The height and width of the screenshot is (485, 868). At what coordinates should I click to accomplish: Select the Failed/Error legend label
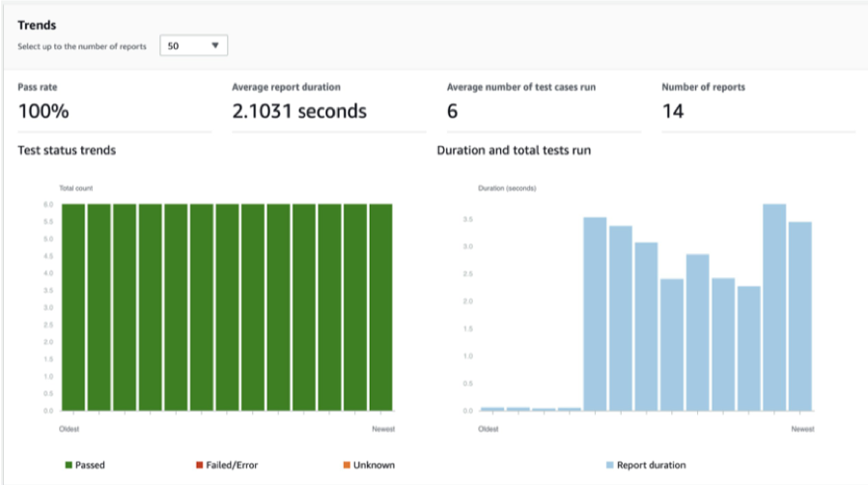point(232,465)
